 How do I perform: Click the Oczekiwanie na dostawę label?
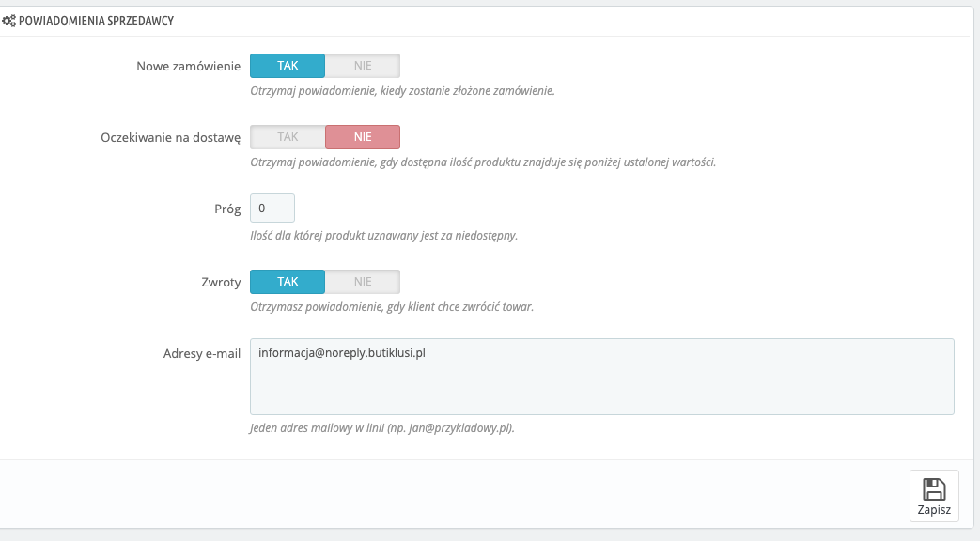(x=171, y=137)
